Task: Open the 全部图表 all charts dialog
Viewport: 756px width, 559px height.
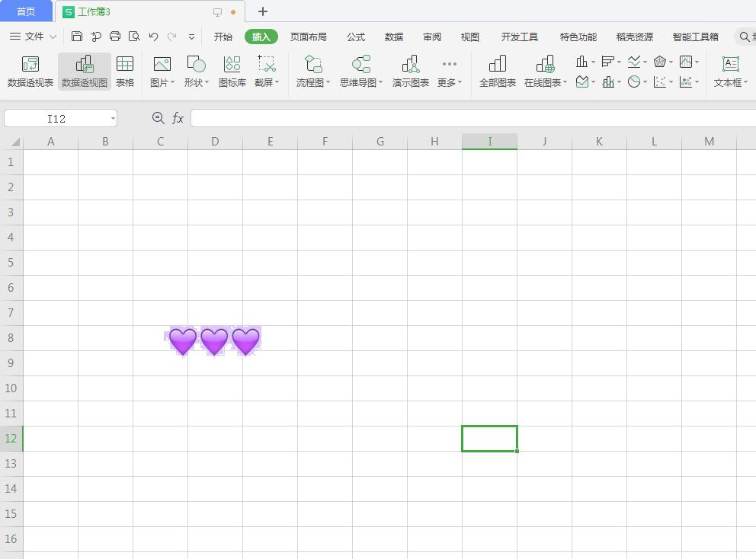Action: 498,72
